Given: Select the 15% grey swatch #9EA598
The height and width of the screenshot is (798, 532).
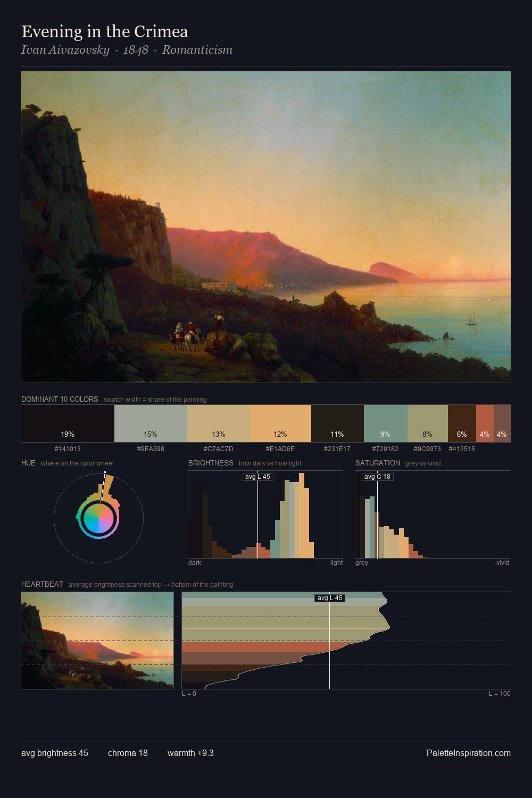Looking at the screenshot, I should tap(151, 423).
